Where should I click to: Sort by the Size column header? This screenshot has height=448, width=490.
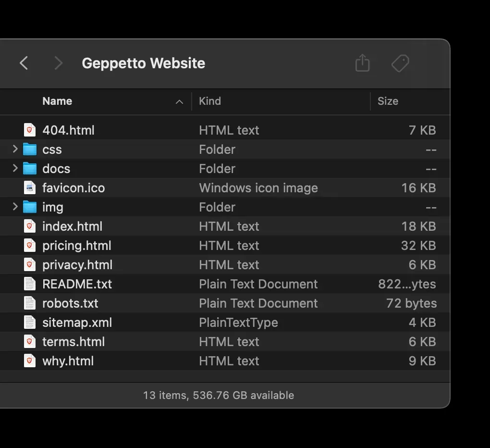coord(388,101)
